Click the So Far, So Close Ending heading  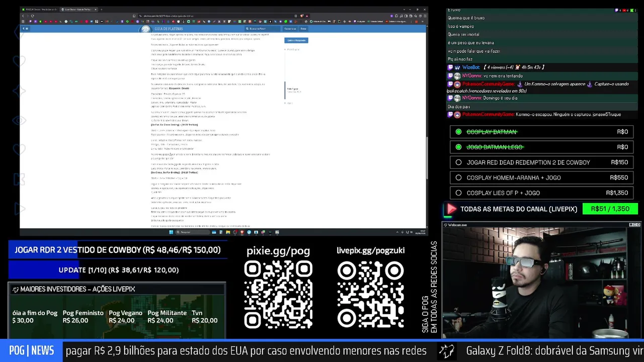(x=174, y=125)
